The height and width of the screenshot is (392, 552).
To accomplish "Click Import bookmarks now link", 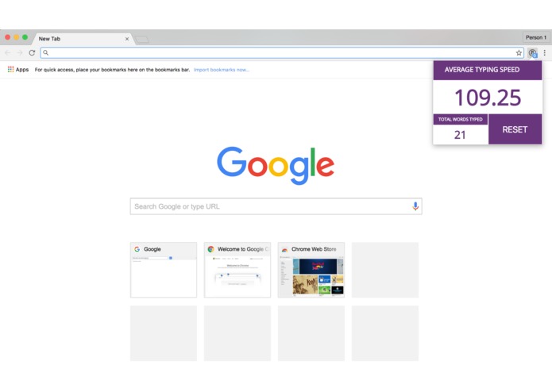I will [x=222, y=70].
